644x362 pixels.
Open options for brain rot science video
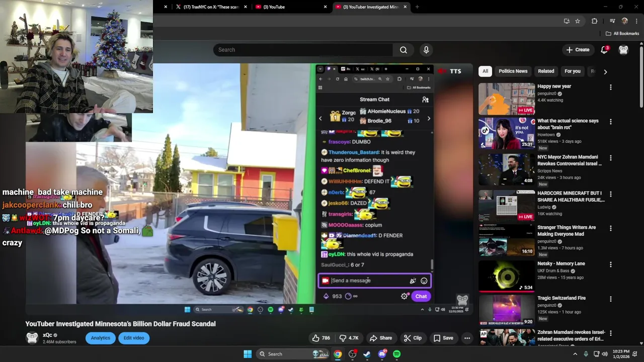(x=610, y=122)
